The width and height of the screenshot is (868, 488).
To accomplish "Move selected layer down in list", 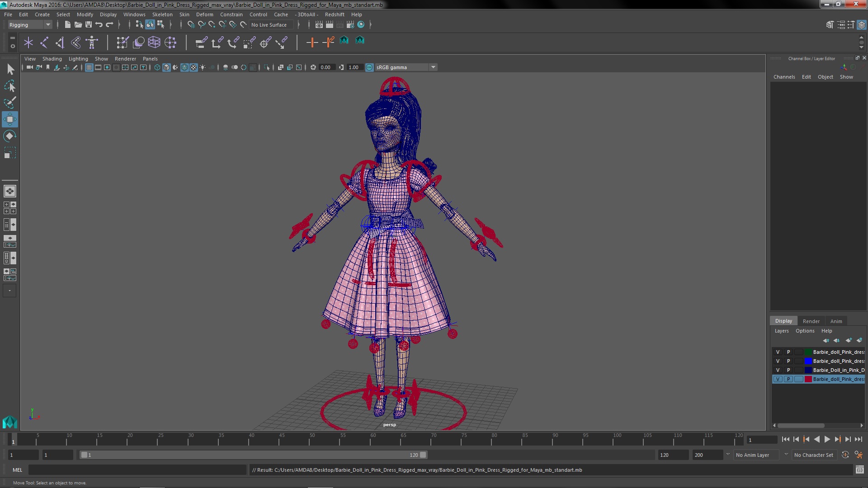I will pos(836,340).
